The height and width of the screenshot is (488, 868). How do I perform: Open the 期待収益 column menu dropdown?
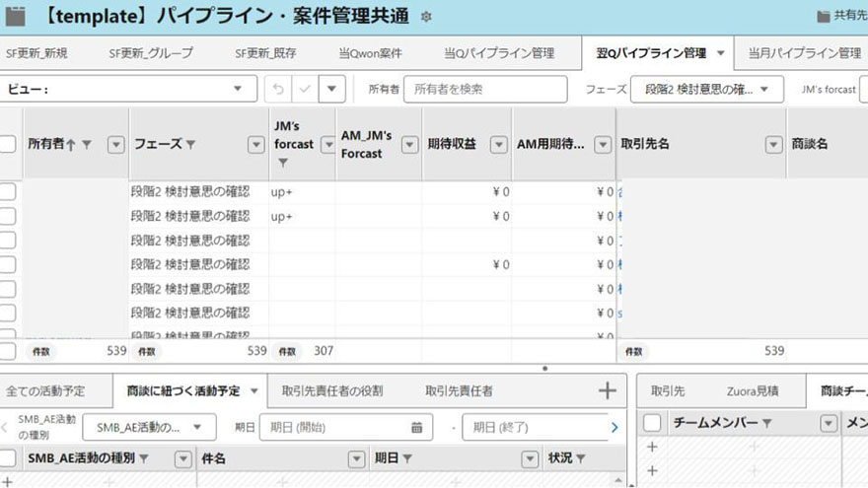[499, 144]
